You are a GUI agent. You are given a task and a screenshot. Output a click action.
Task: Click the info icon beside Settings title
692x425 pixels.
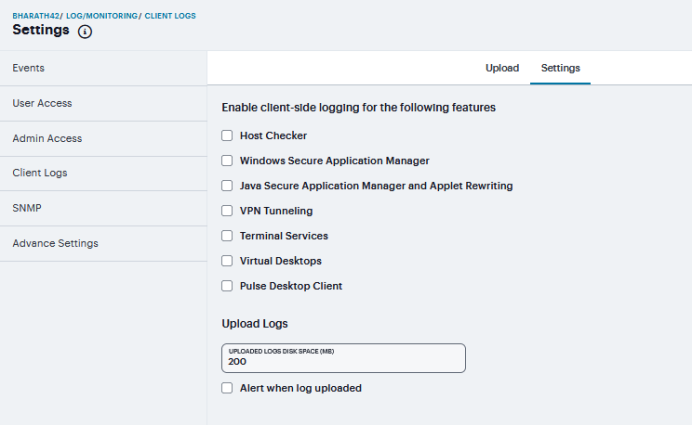tap(85, 32)
